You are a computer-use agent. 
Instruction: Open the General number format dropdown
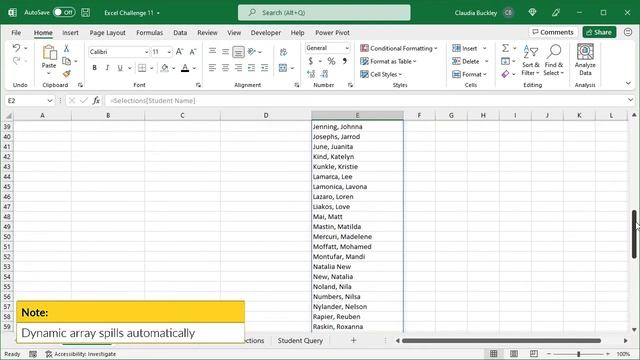click(347, 48)
